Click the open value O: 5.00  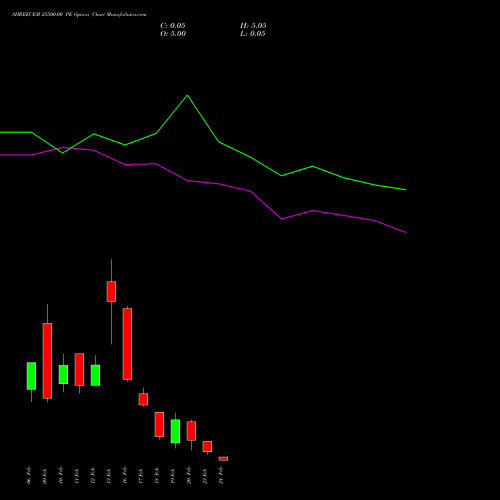tap(173, 34)
